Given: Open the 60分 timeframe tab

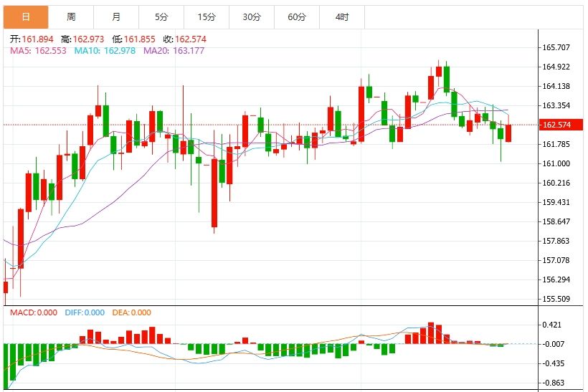Looking at the screenshot, I should [297, 17].
